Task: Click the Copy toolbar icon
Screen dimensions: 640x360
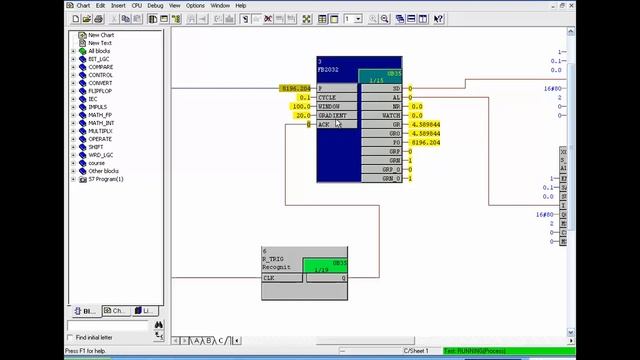Action: [x=126, y=19]
